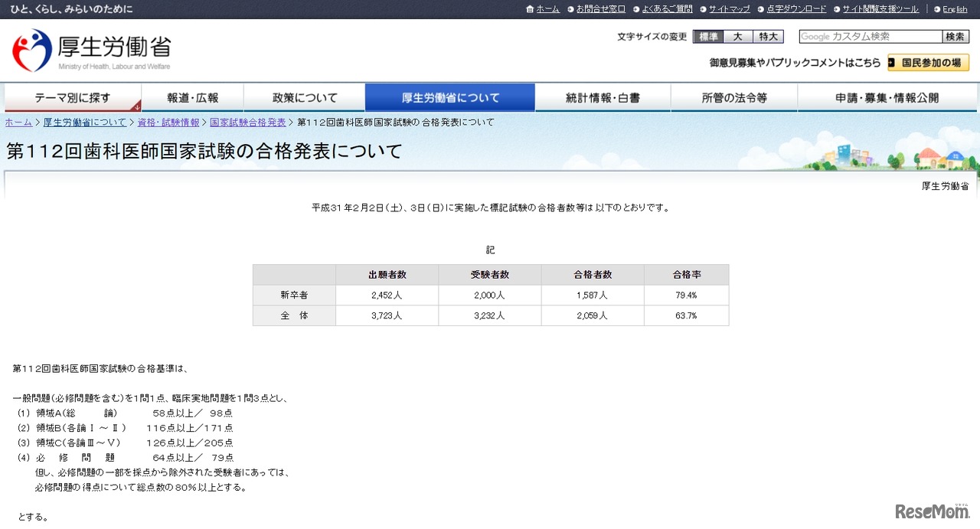980x529 pixels.
Task: Click the 厚生労働省 logo
Action: pyautogui.click(x=91, y=51)
